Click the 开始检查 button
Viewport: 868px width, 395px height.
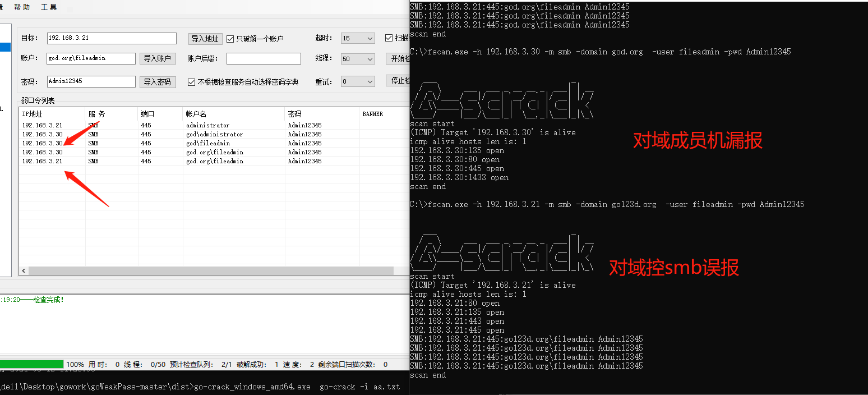coord(398,58)
